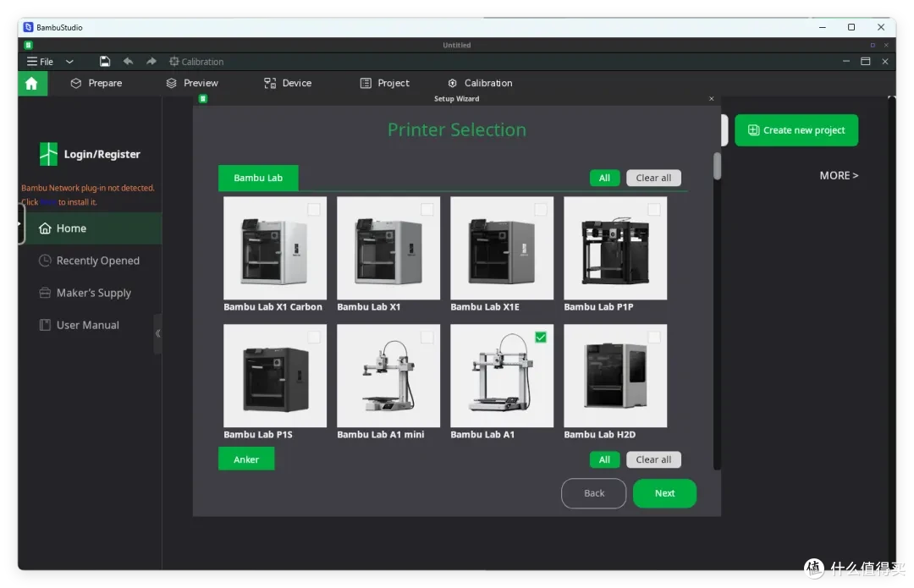Open Recently Opened in the sidebar

pos(89,261)
